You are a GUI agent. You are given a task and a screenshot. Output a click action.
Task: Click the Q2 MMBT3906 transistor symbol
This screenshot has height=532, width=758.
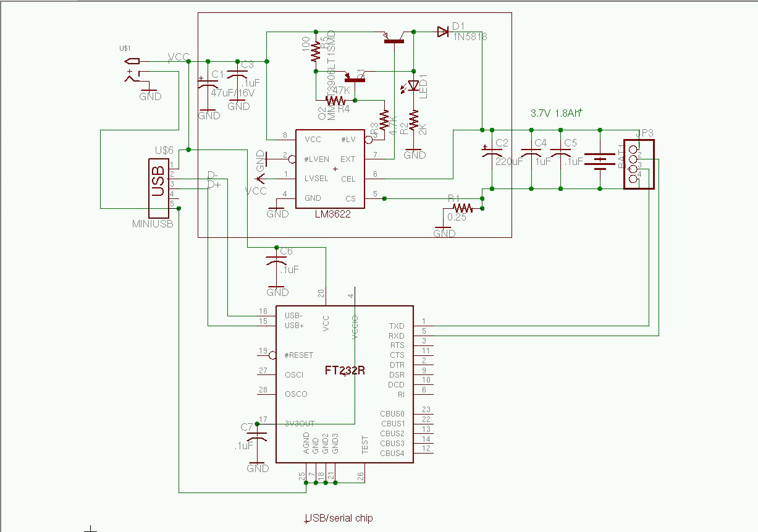355,77
